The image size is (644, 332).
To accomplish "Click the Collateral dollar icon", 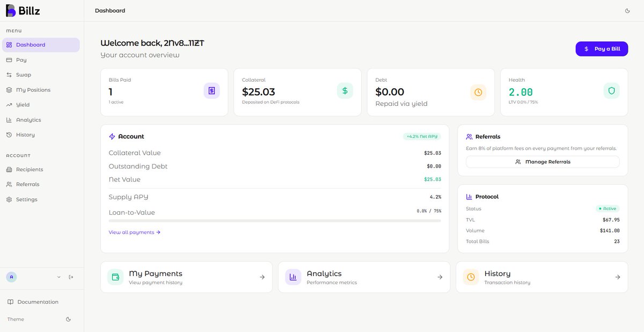I will (345, 91).
